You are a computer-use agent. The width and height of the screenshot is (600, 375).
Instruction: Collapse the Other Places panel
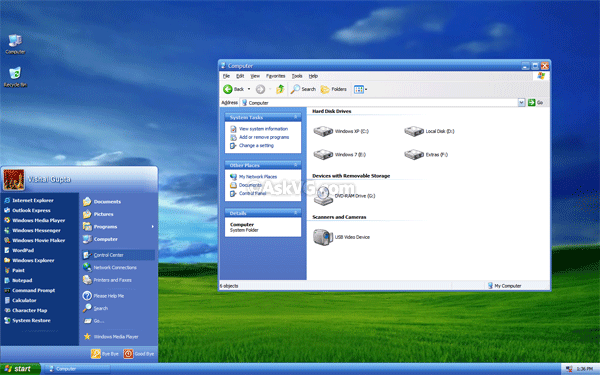[295, 165]
